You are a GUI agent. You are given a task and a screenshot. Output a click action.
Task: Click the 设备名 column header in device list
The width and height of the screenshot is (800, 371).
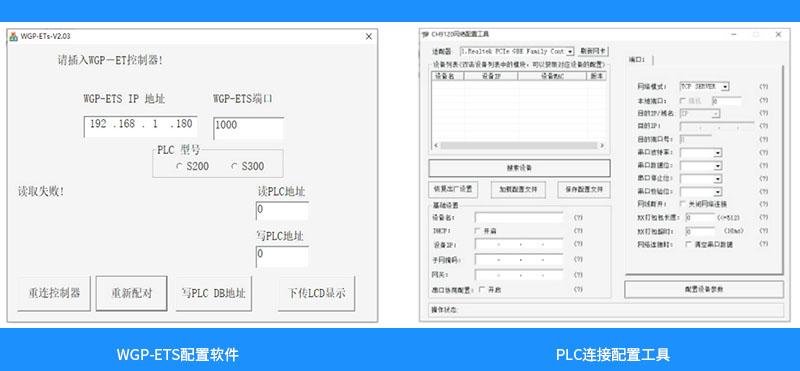pos(448,76)
